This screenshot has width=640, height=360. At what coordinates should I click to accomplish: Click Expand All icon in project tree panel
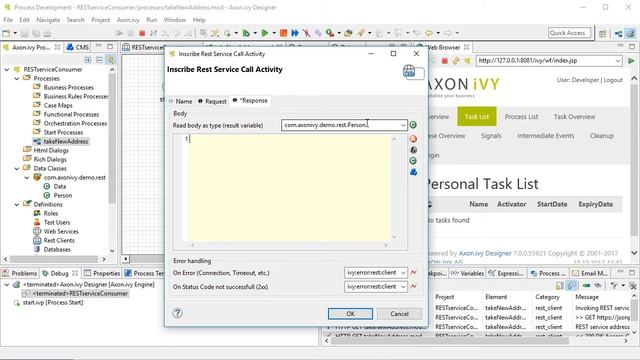[x=88, y=60]
